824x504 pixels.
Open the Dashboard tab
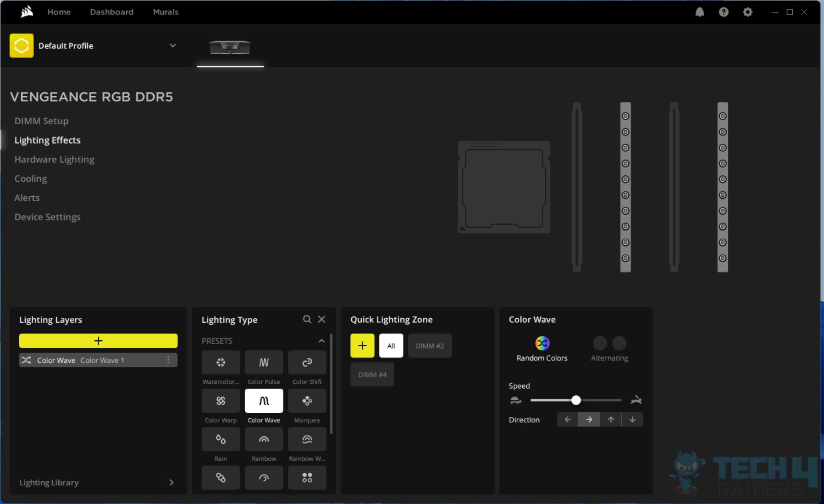pyautogui.click(x=111, y=12)
